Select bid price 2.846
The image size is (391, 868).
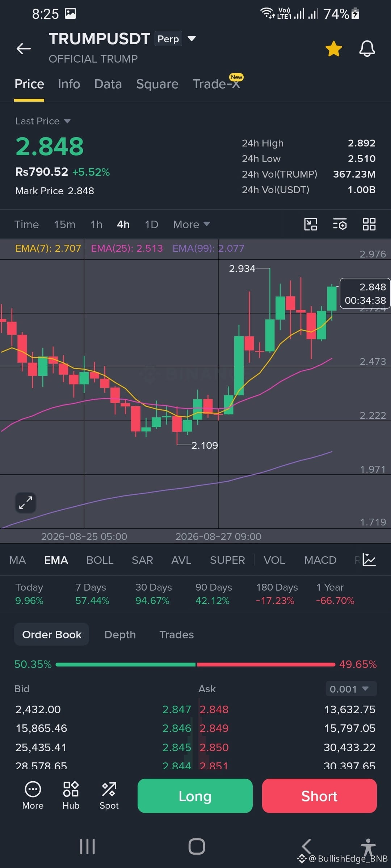click(x=176, y=728)
